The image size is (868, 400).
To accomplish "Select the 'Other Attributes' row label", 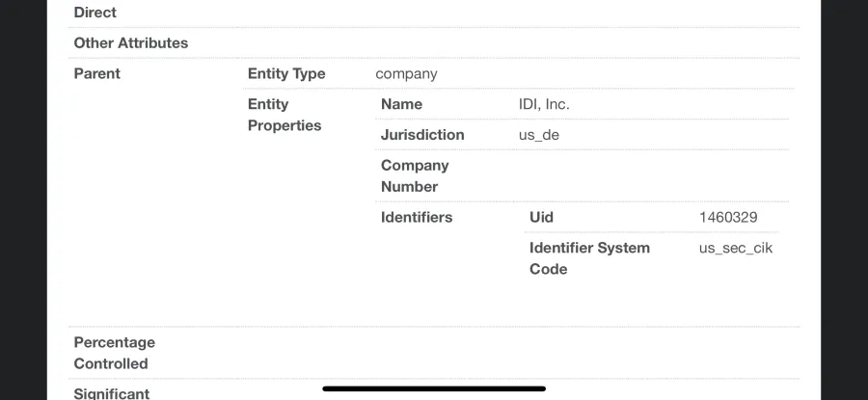I will point(130,42).
